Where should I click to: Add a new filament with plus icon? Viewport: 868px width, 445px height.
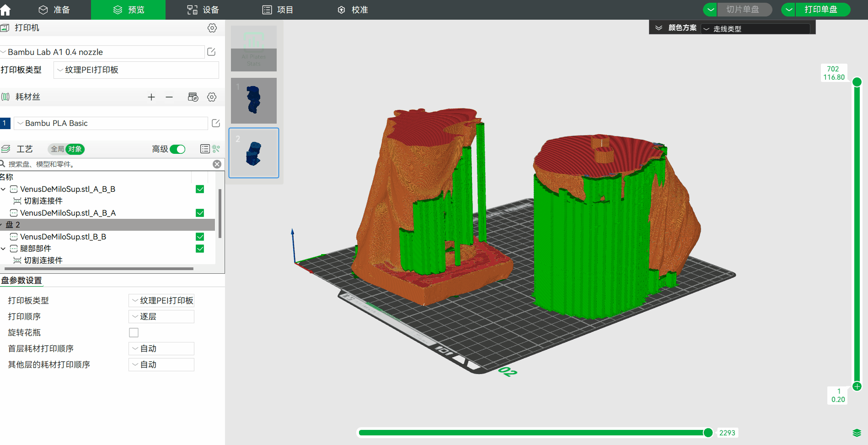pos(151,97)
